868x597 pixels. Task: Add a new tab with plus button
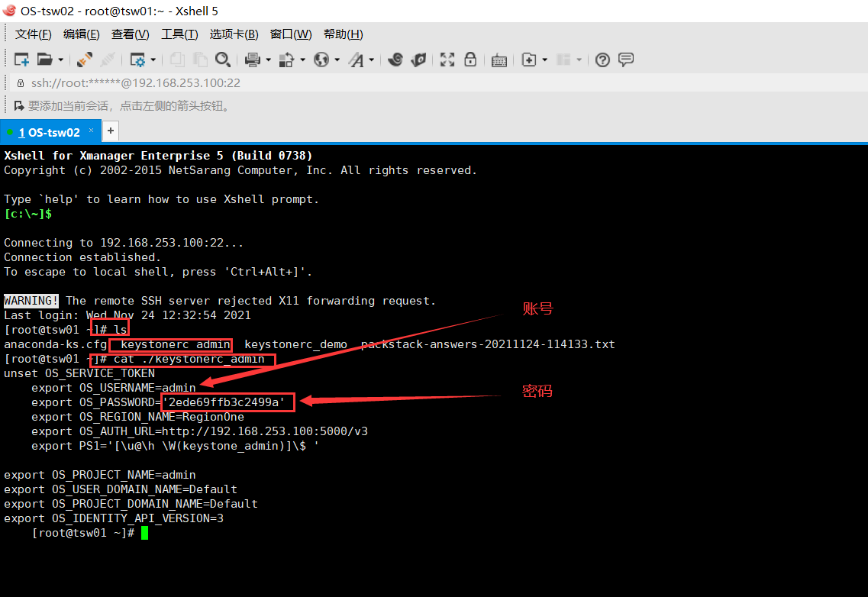click(111, 131)
